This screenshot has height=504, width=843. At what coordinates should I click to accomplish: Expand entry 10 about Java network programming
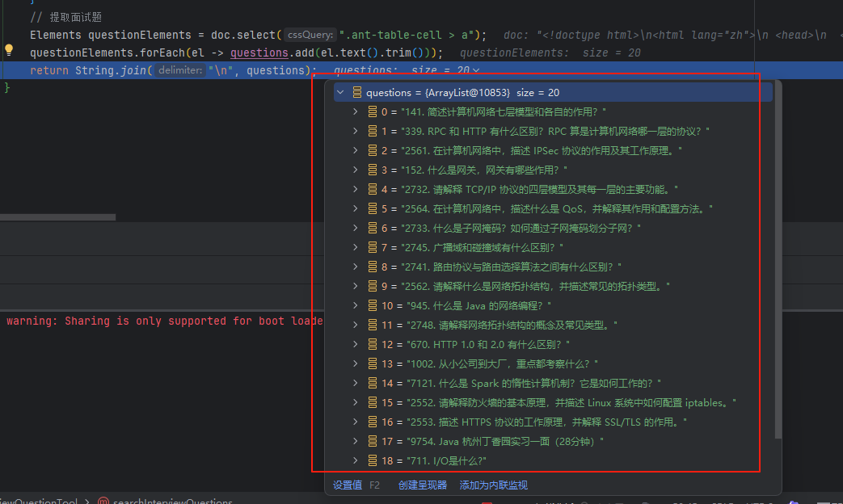pyautogui.click(x=356, y=305)
